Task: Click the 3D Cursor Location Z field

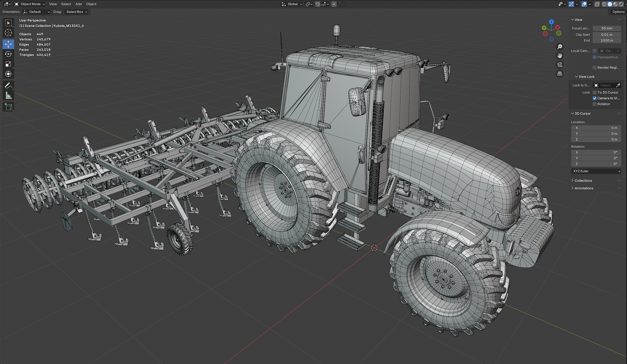Action: point(596,139)
